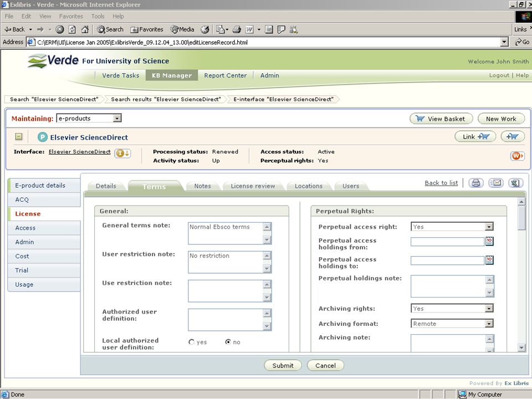Open calendar for Perpetual access holdings from
Image resolution: width=532 pixels, height=399 pixels.
tap(489, 241)
